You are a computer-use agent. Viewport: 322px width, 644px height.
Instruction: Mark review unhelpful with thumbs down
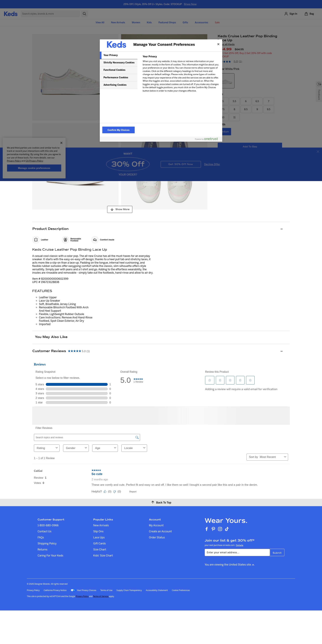(115, 491)
